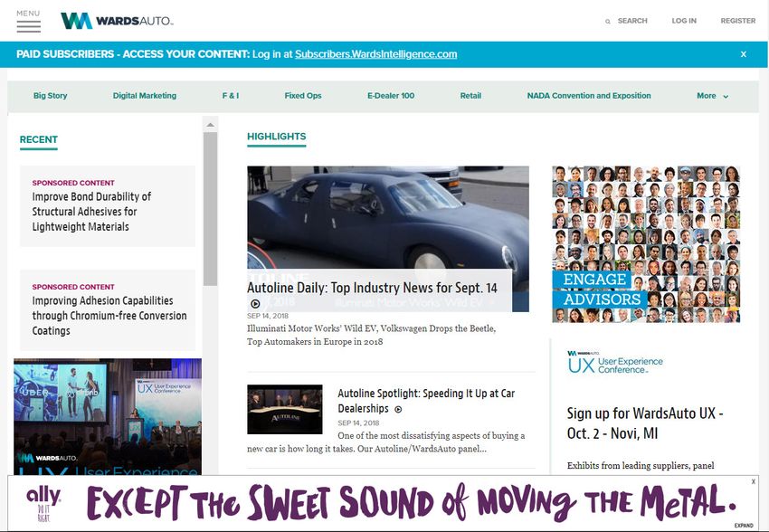
Task: Open the Big Story nav item
Action: click(x=50, y=96)
